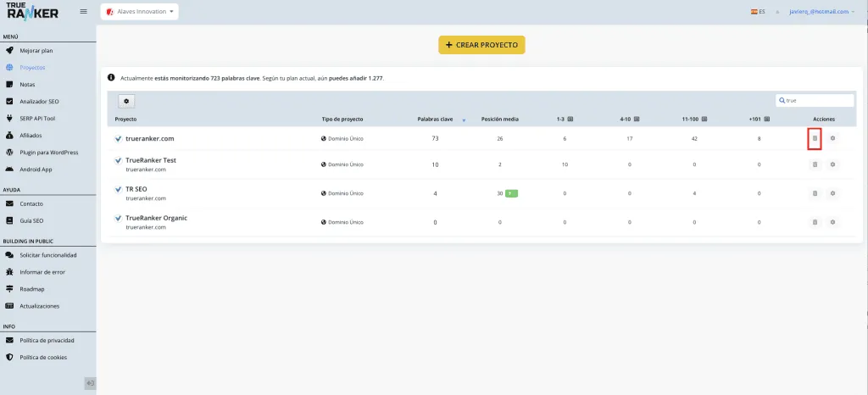Click the magnifier icon in search field
The width and height of the screenshot is (868, 395).
782,101
